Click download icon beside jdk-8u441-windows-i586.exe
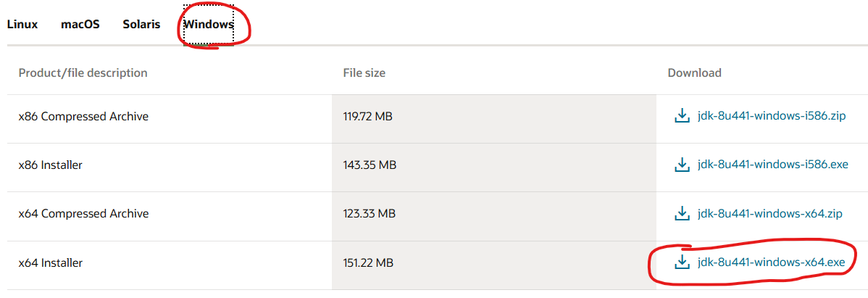The height and width of the screenshot is (298, 868). 682,165
